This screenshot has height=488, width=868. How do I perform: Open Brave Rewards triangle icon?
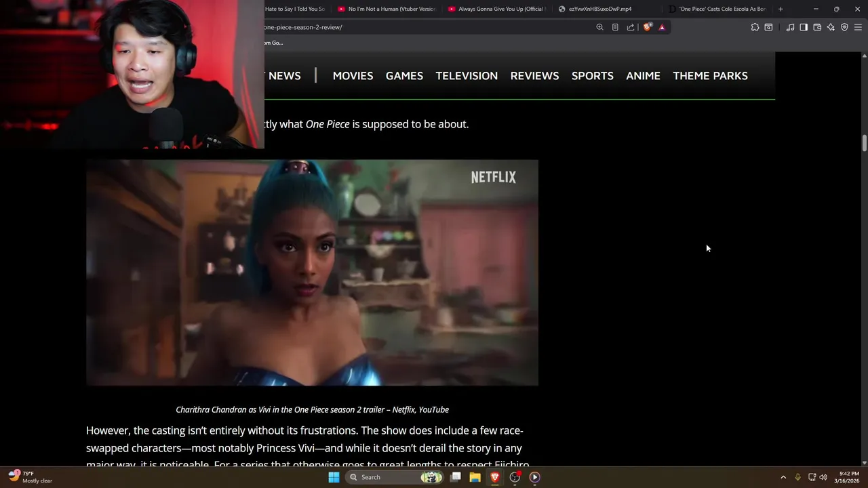click(x=662, y=27)
